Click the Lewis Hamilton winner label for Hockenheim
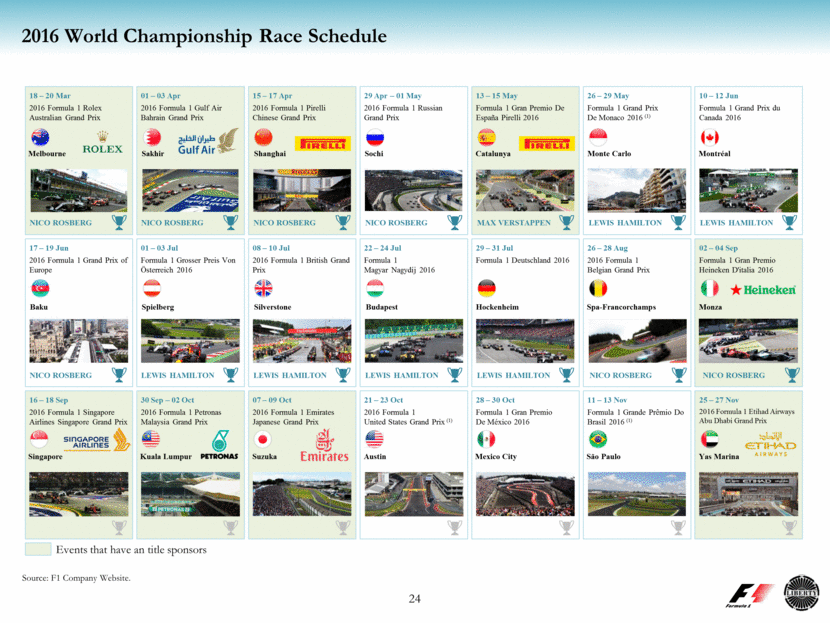 coord(514,375)
